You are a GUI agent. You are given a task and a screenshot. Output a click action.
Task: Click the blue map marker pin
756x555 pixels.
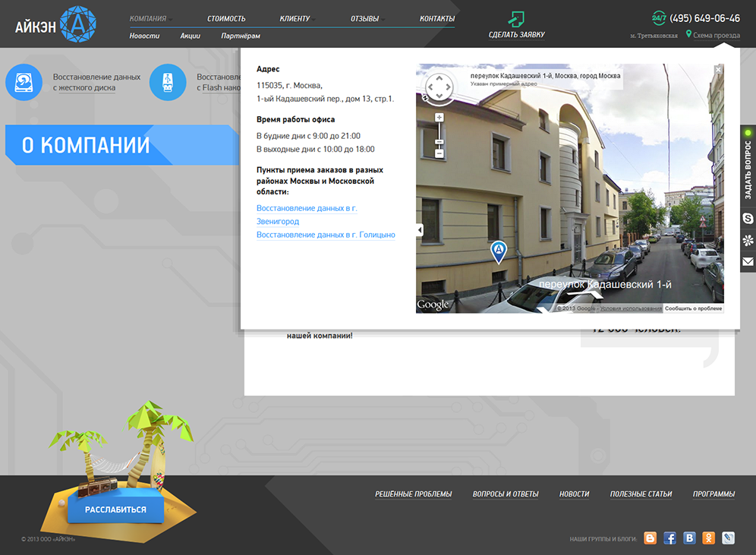point(498,251)
